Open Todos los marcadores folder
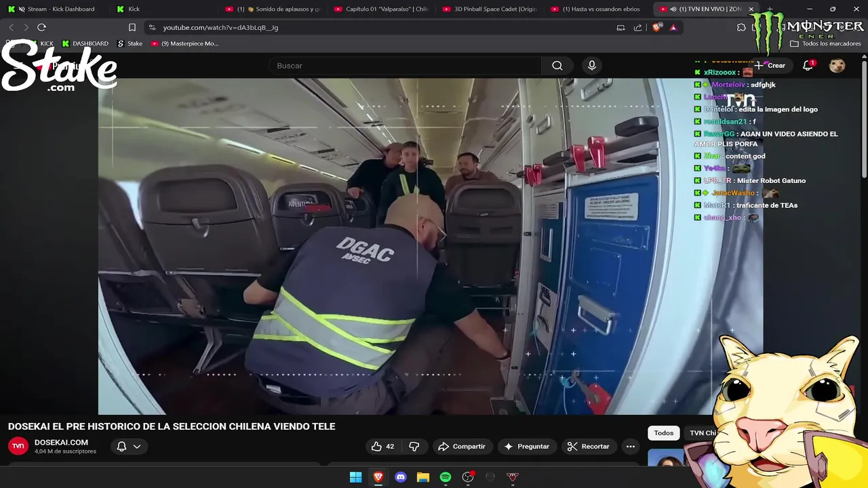 point(826,43)
